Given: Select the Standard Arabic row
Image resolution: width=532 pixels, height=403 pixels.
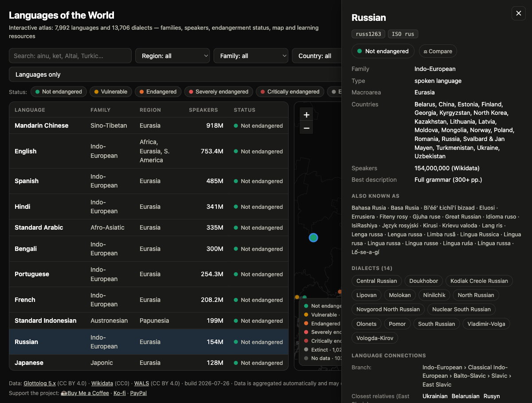Looking at the screenshot, I should [149, 227].
